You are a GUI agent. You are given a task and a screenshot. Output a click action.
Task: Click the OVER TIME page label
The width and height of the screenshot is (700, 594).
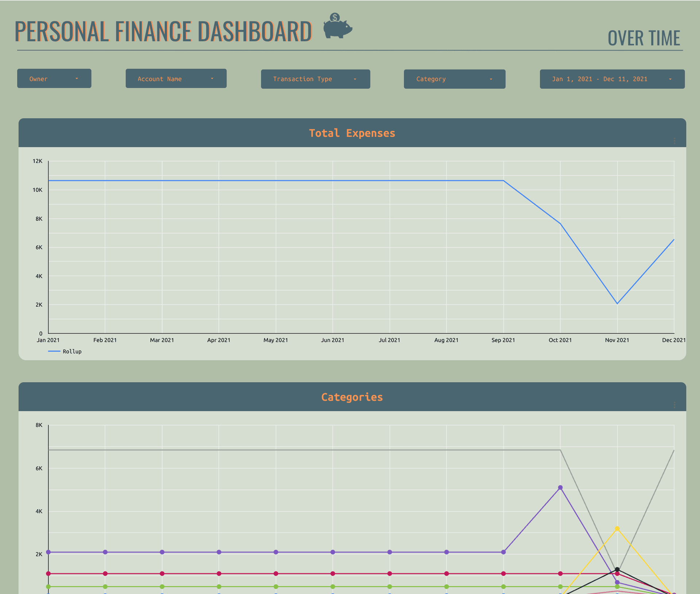[x=643, y=38]
